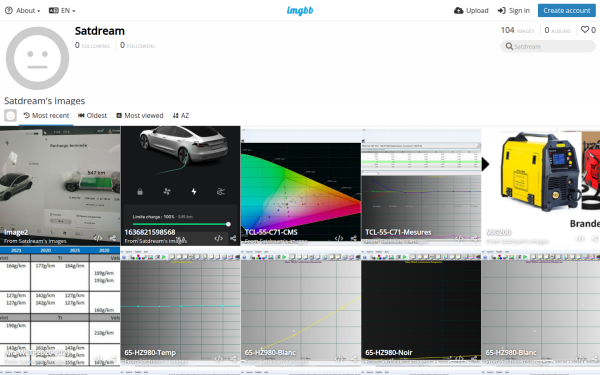Click the Create account button
600x375 pixels.
click(x=566, y=11)
